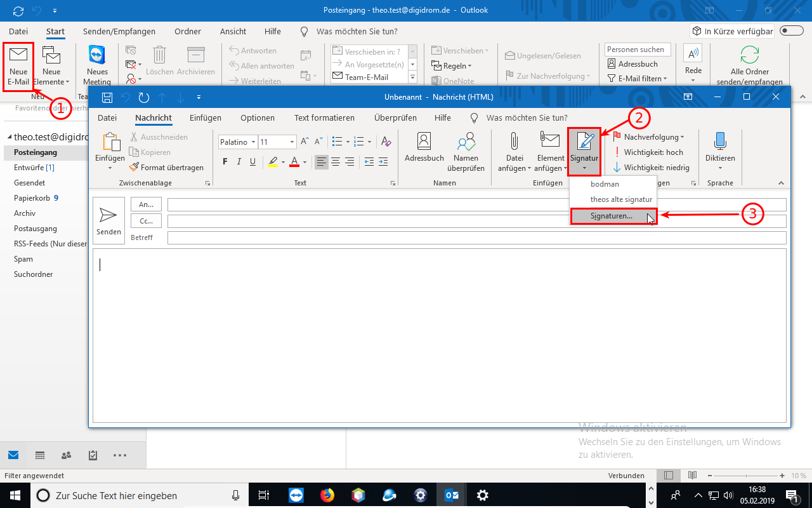
Task: Expand the Palatino font name dropdown
Action: click(x=253, y=142)
